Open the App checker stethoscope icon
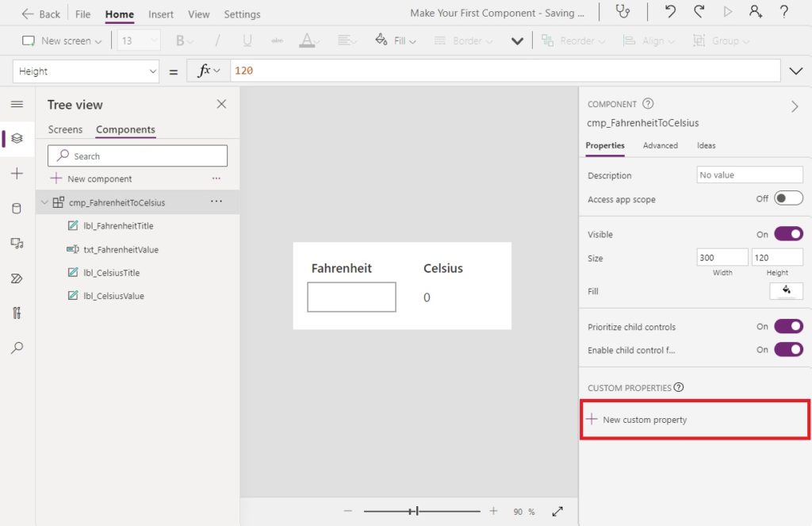The image size is (812, 526). pyautogui.click(x=622, y=12)
